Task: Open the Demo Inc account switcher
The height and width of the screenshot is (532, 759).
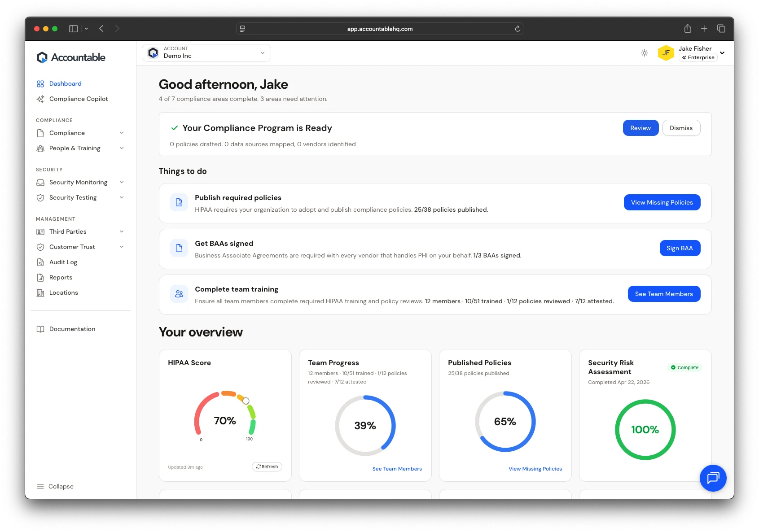Action: 206,52
